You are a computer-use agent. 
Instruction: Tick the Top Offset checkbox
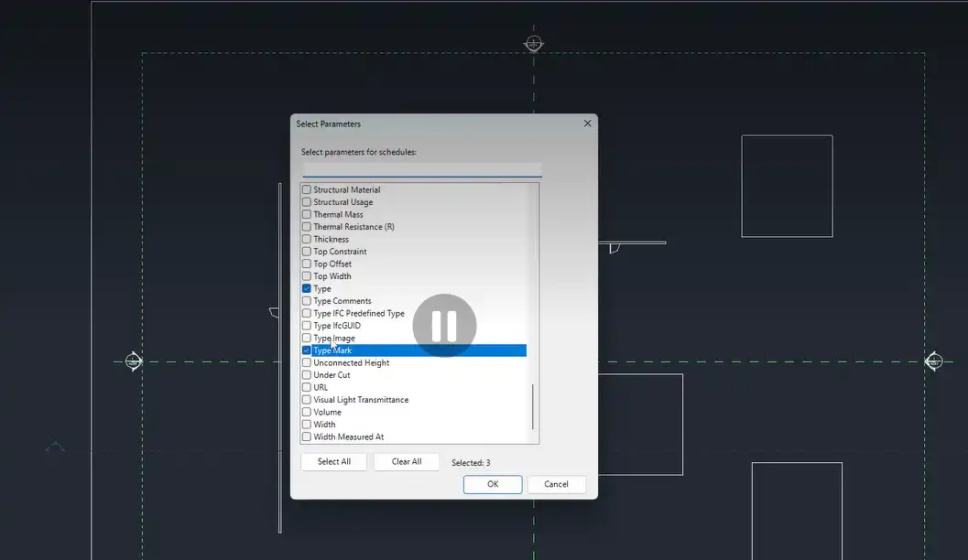point(306,264)
